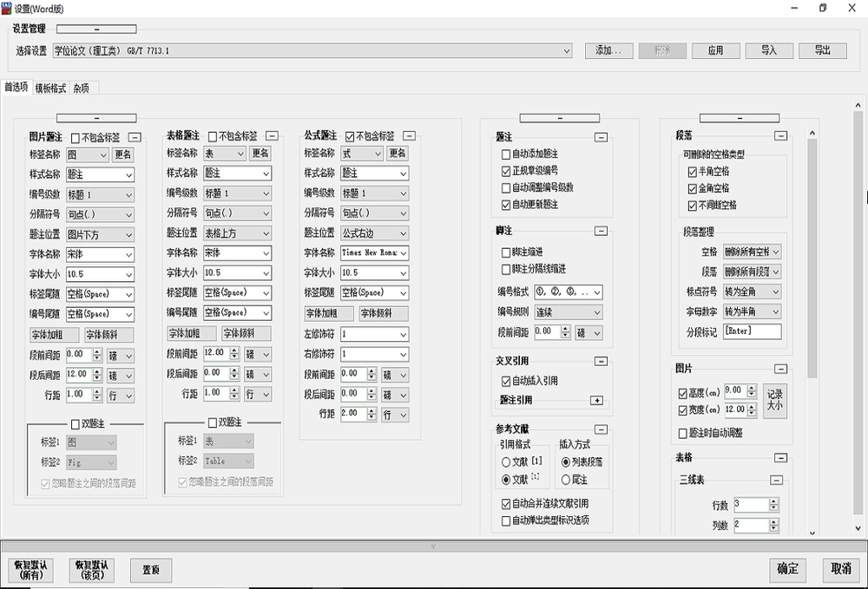
Task: Click the double-chevron splitter above bottom buttons
Action: pyautogui.click(x=433, y=546)
